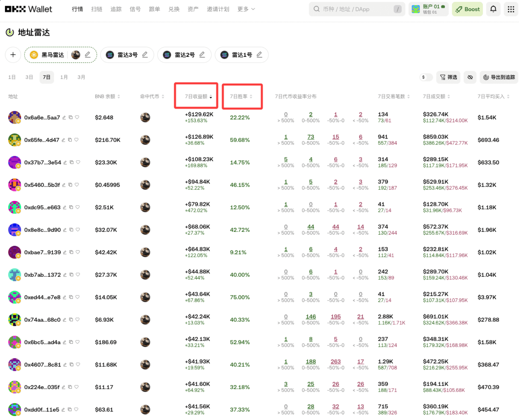Copy address 0x6a6e...5aa7 using copy icon
This screenshot has height=420, width=519.
pos(71,117)
